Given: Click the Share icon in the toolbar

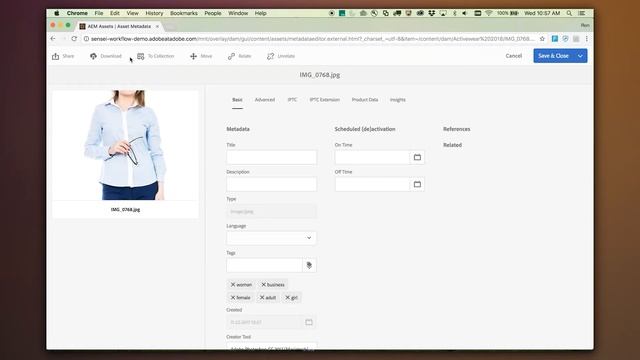Looking at the screenshot, I should pos(56,56).
